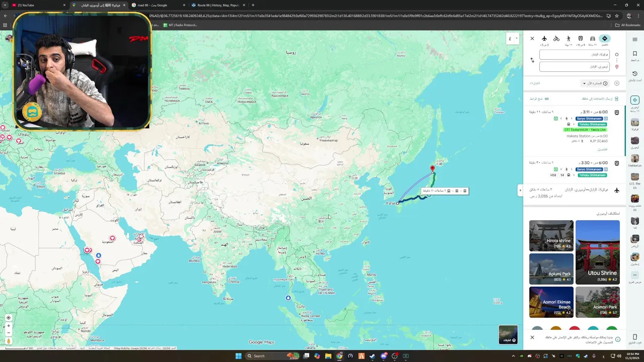Click the Fukuoka origin marker on map
Viewport: 644px width, 362px height.
pyautogui.click(x=397, y=203)
